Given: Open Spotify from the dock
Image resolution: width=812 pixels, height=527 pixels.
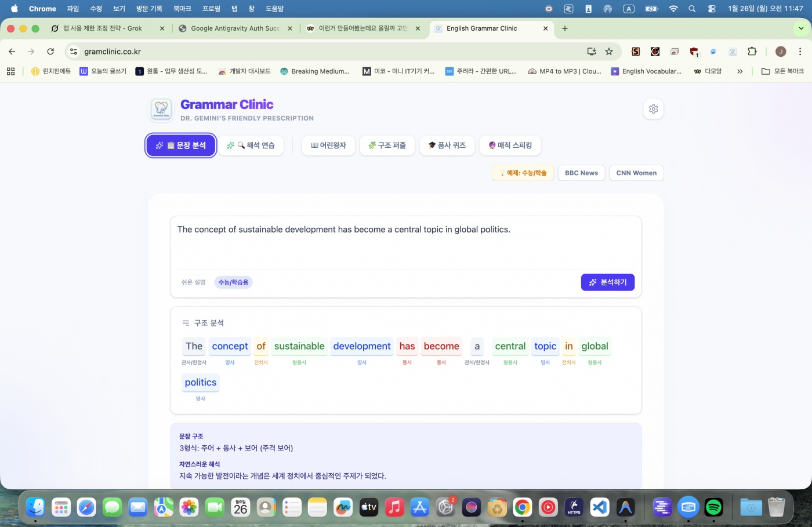Looking at the screenshot, I should tap(713, 507).
